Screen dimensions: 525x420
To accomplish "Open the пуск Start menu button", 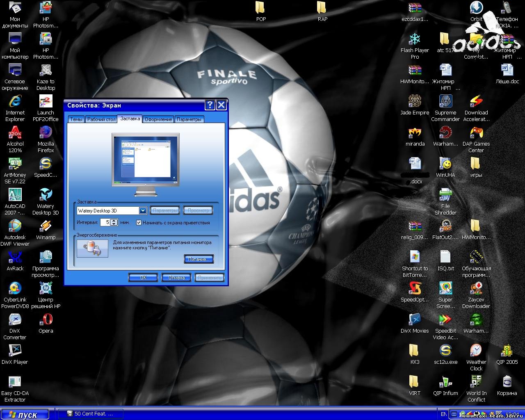I will 25,415.
